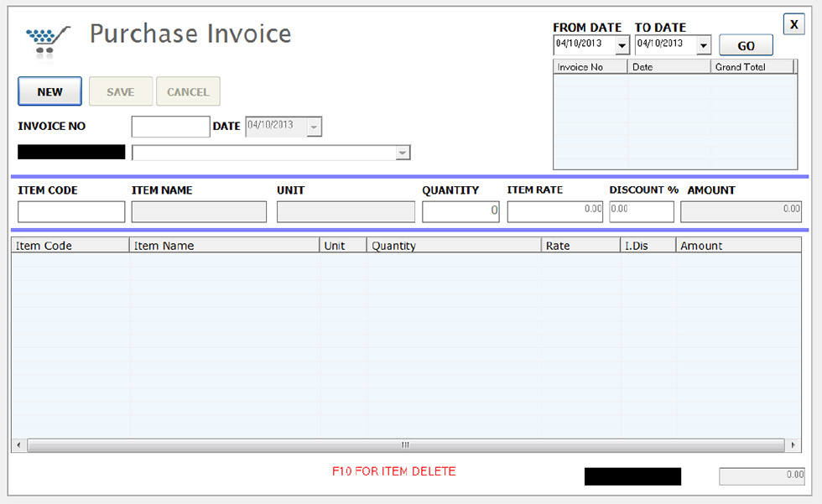Click inside the INVOICE NO field

[x=169, y=126]
